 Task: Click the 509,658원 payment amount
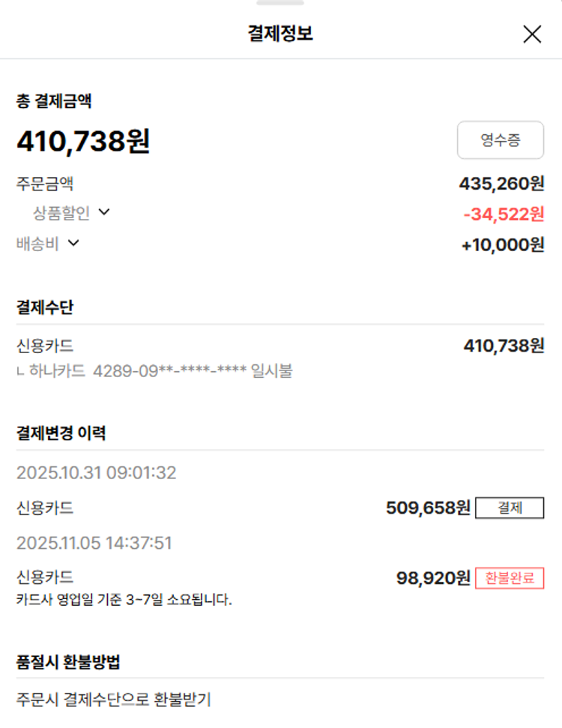point(428,508)
